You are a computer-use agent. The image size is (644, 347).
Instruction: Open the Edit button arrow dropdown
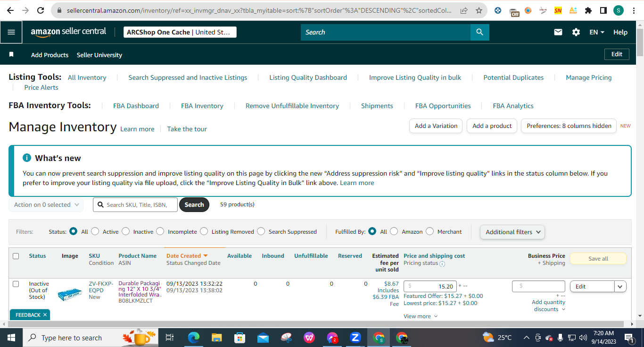620,287
